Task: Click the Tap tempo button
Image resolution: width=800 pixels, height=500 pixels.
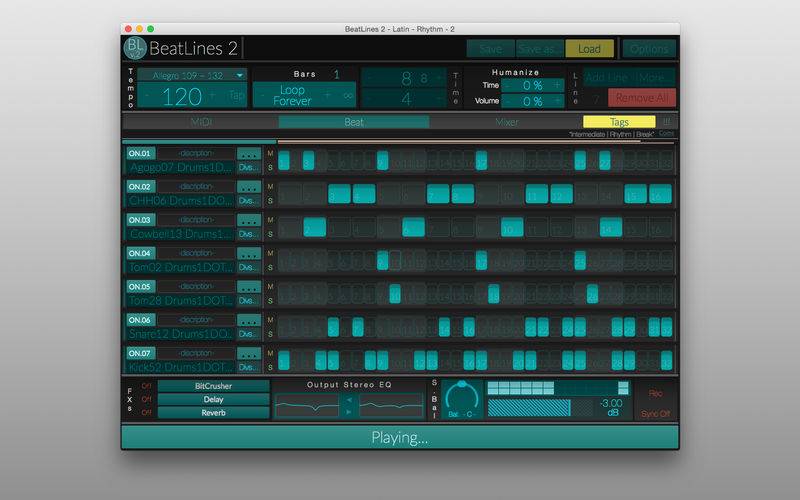Action: (x=236, y=96)
